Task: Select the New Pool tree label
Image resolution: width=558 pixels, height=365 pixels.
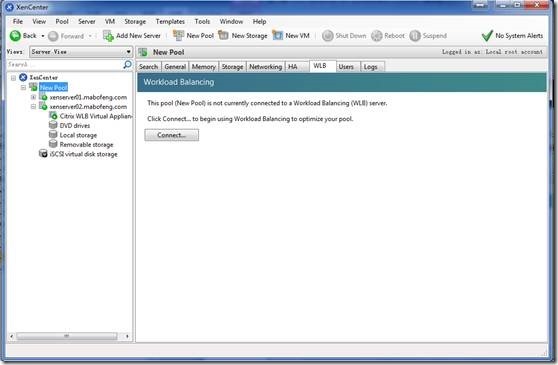Action: tap(53, 87)
